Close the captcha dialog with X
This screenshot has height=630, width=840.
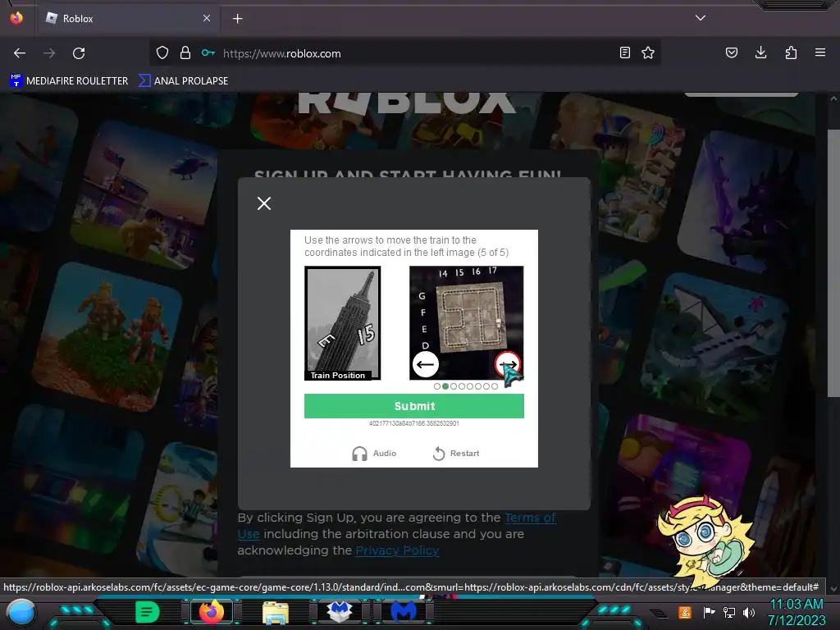pyautogui.click(x=263, y=203)
